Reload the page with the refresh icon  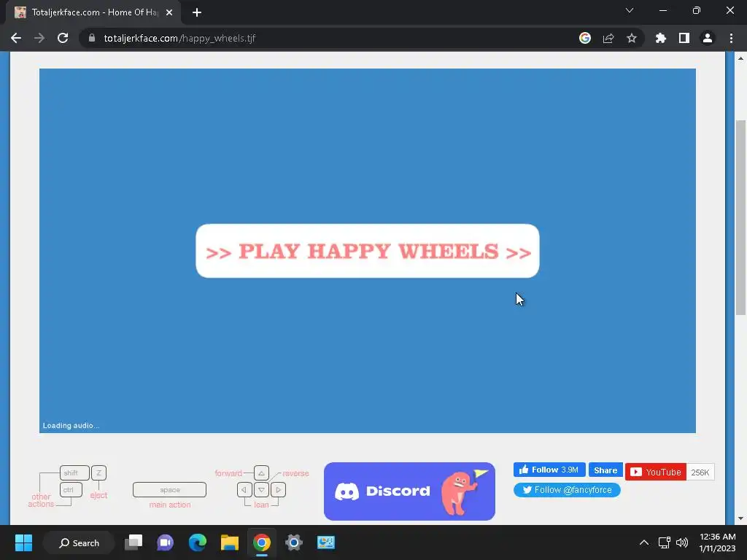pos(63,38)
